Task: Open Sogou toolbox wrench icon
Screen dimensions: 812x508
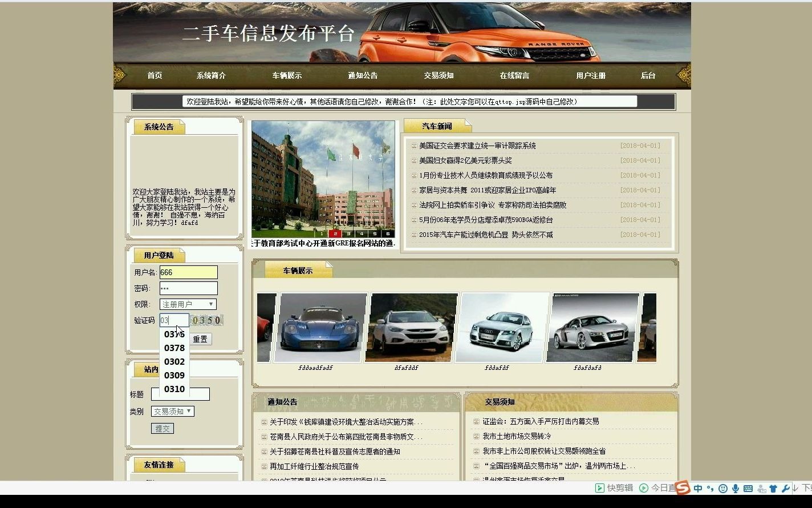Action: [786, 489]
